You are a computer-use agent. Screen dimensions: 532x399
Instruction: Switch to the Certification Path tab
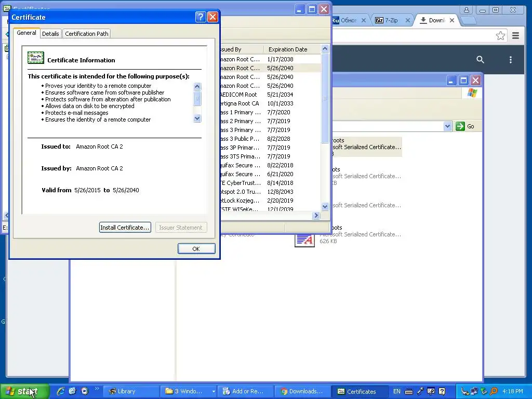(x=87, y=34)
